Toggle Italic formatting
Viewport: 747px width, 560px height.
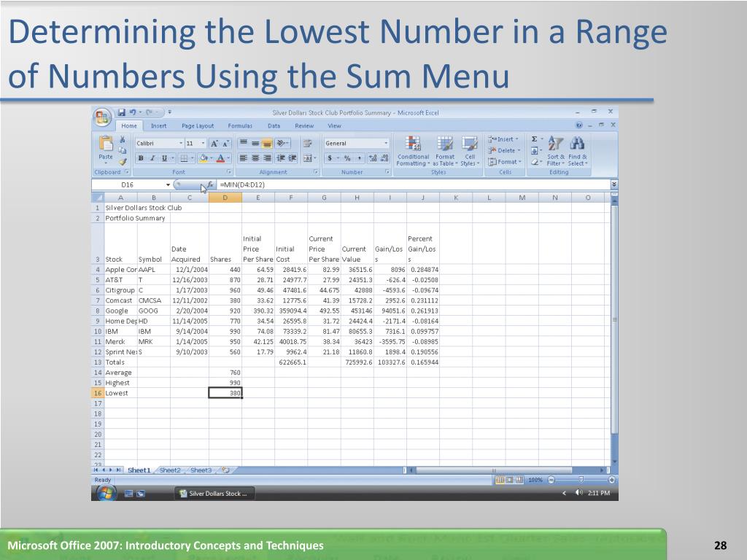pos(152,158)
